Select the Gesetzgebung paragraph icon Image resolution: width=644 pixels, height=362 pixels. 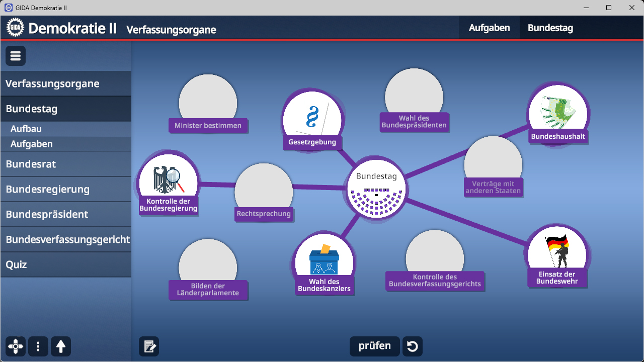pyautogui.click(x=312, y=117)
